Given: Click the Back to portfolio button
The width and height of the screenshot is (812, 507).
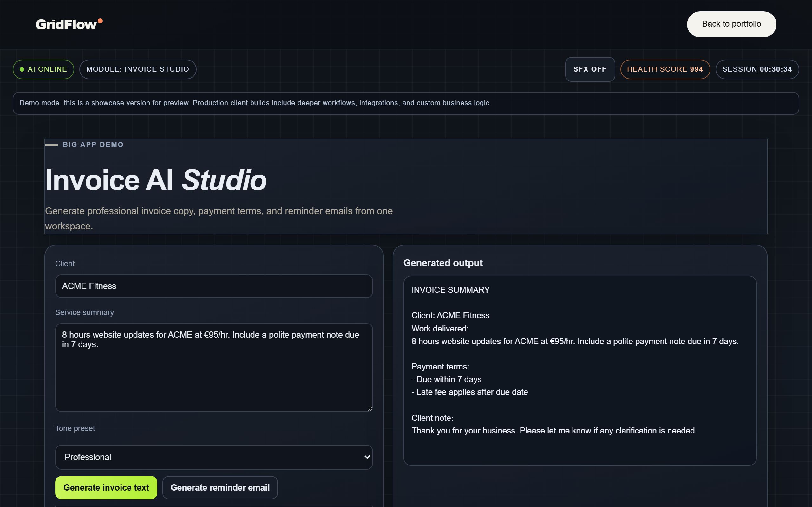Looking at the screenshot, I should pos(731,24).
